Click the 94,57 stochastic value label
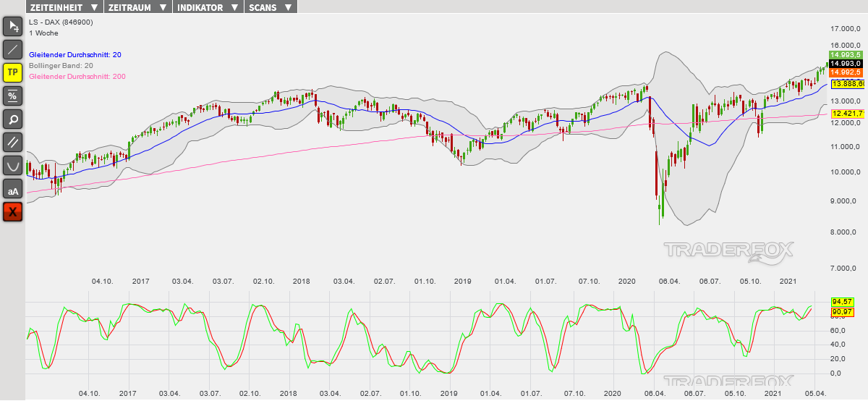Viewport: 868px width, 401px height. coord(842,301)
